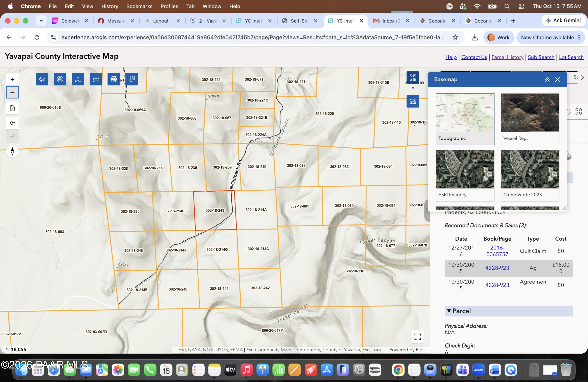The image size is (588, 382).
Task: Switch to the Inbox Gmail tab
Action: 391,21
